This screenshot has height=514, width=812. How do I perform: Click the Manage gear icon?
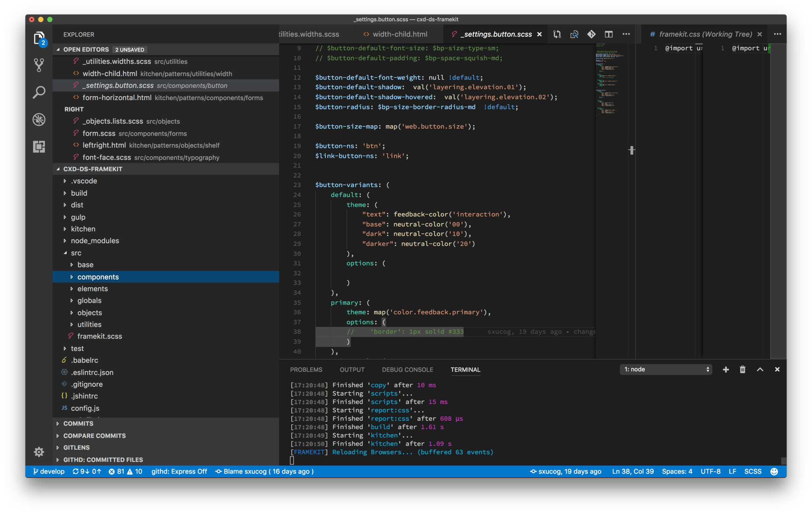pyautogui.click(x=39, y=452)
